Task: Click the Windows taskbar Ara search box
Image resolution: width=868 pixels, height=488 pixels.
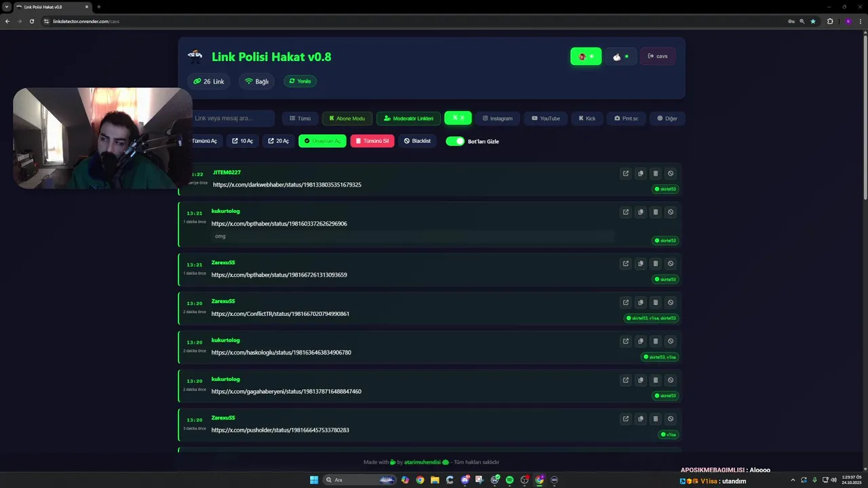Action: (359, 480)
